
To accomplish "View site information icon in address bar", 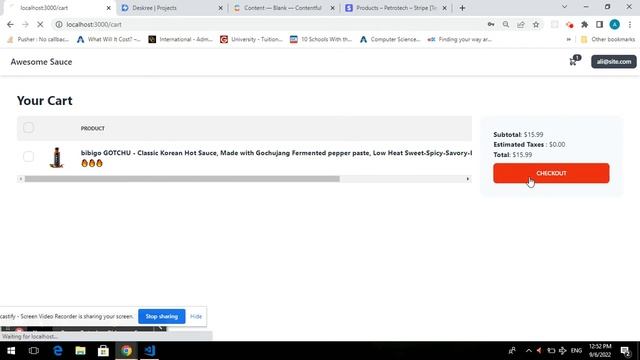I will (x=59, y=24).
